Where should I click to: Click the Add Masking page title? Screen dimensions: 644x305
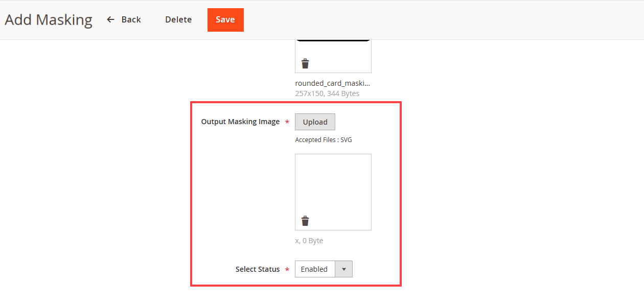click(x=49, y=20)
